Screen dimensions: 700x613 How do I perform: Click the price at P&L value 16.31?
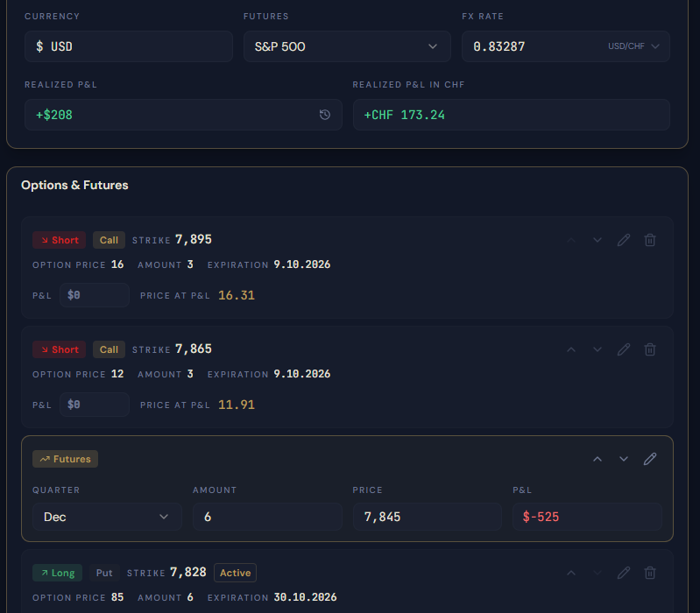click(237, 295)
